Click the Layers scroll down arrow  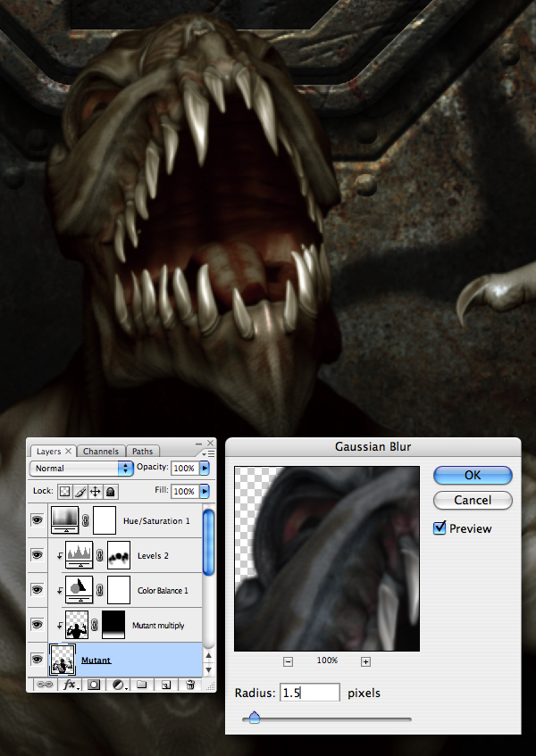208,669
